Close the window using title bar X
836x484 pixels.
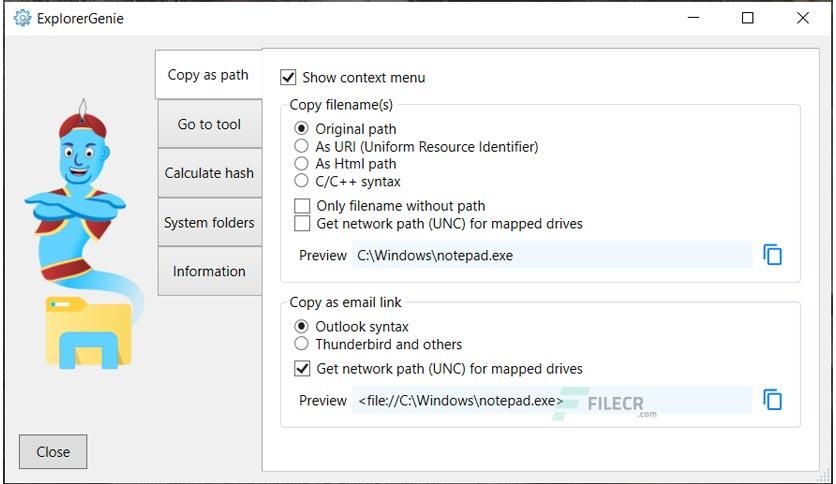802,18
